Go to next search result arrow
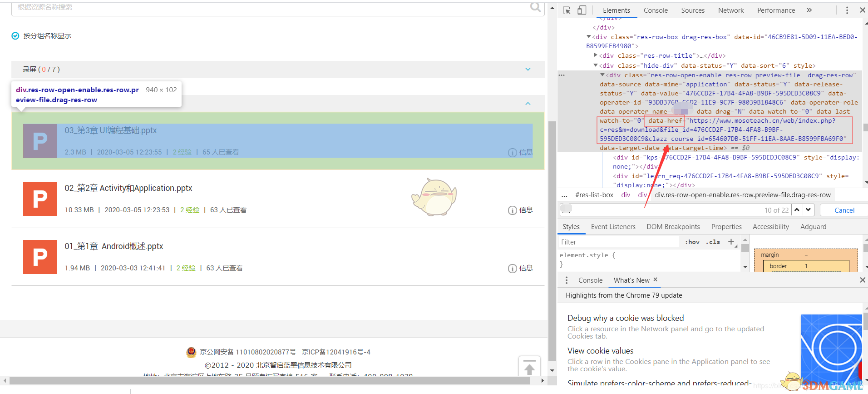This screenshot has height=394, width=868. coord(808,210)
